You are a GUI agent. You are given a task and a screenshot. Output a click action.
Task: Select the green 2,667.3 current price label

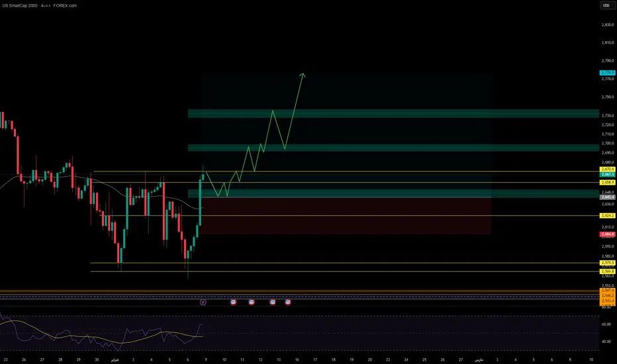(x=608, y=174)
